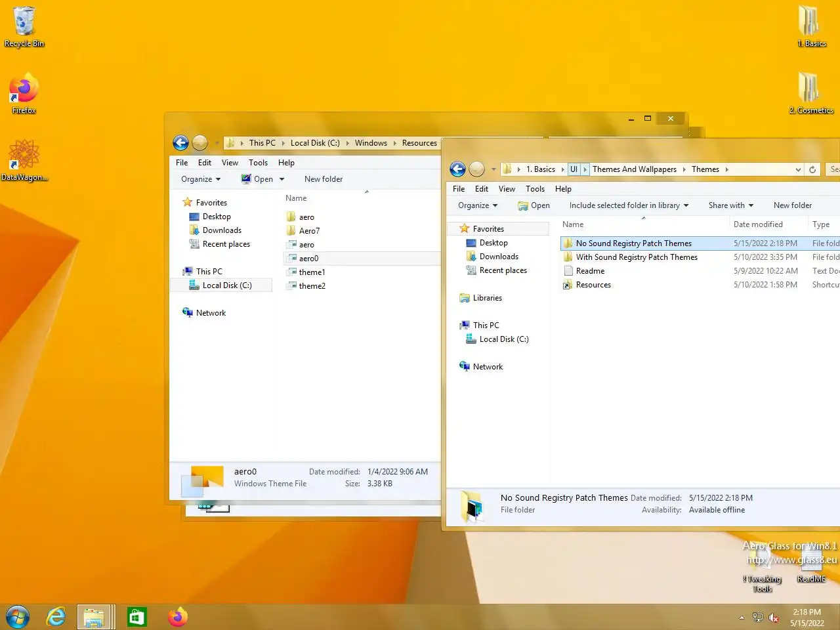Select the Aero7 folder
Screen dimensions: 840x630
point(309,231)
